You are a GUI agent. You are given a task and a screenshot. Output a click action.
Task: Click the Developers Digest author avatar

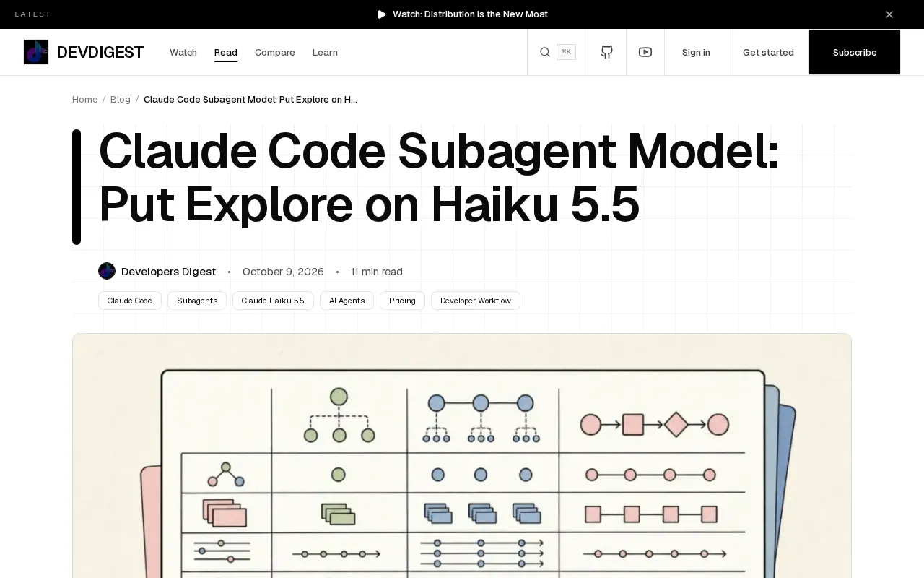(107, 271)
